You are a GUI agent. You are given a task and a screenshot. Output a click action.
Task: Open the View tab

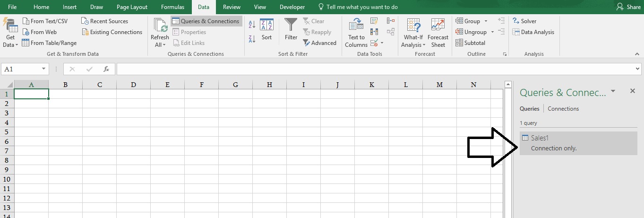point(260,7)
